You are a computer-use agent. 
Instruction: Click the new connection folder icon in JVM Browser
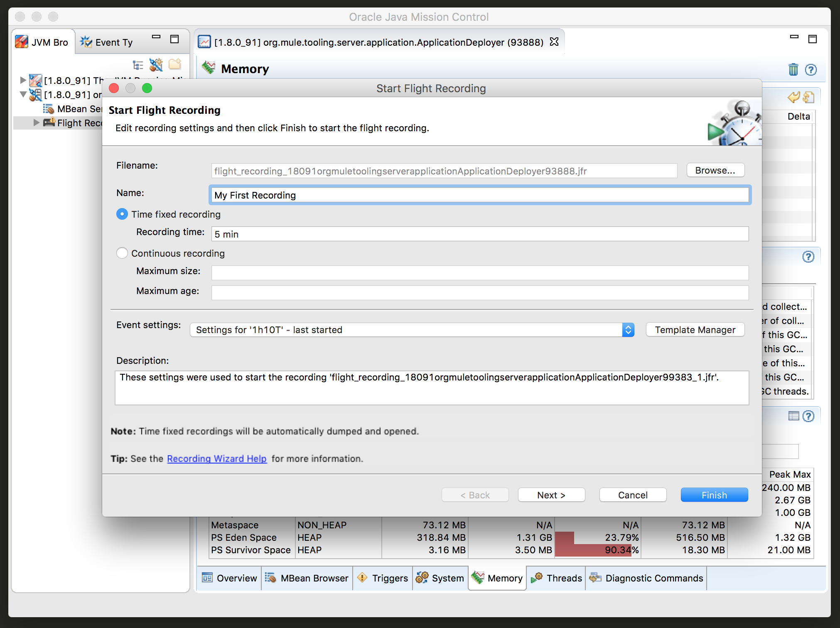(x=175, y=64)
